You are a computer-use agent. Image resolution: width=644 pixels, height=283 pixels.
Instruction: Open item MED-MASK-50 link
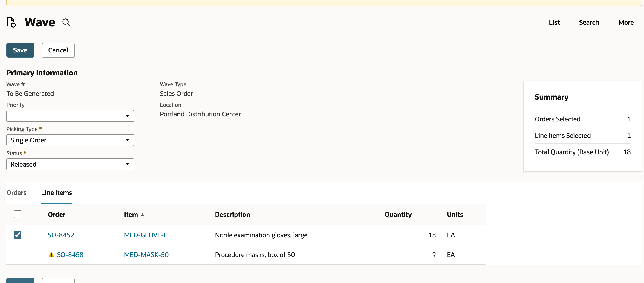click(x=146, y=254)
